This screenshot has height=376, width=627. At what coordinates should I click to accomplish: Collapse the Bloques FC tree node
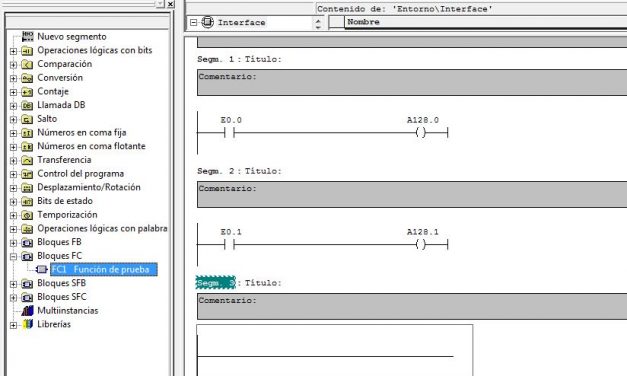coord(13,256)
